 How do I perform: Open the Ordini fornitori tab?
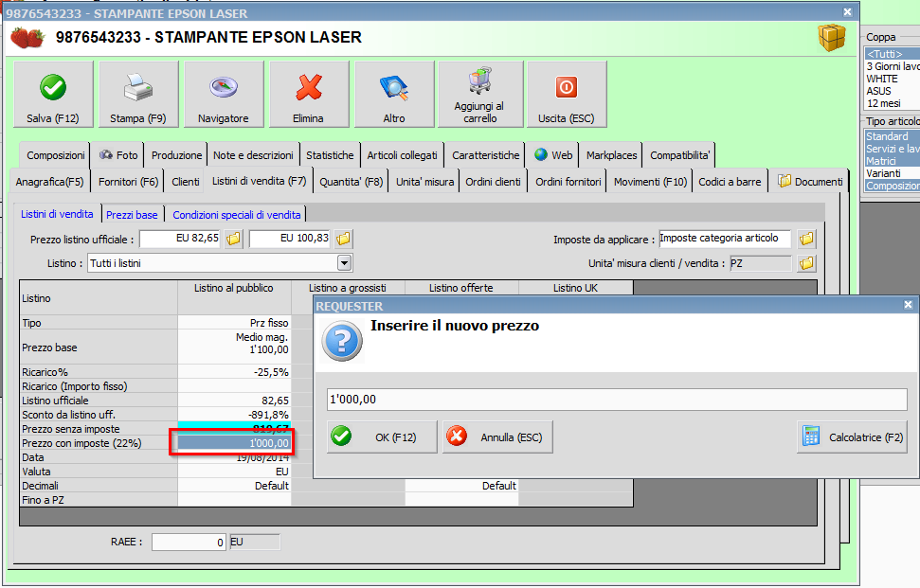[568, 182]
